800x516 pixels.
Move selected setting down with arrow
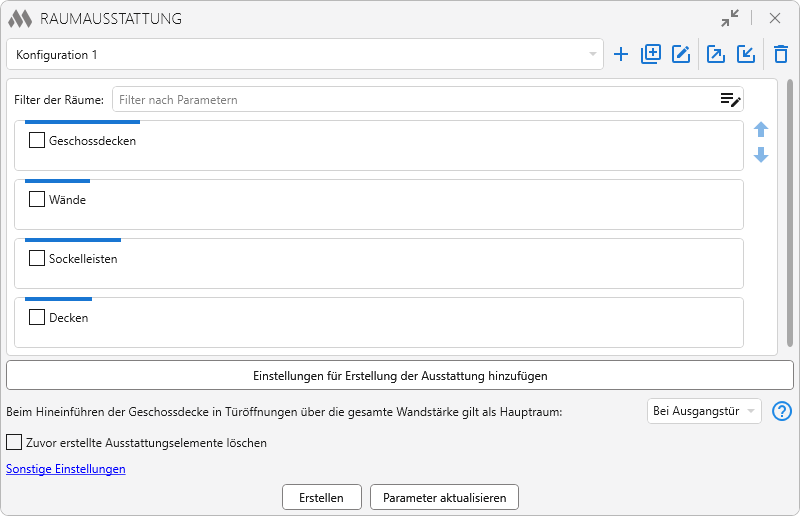pyautogui.click(x=761, y=155)
